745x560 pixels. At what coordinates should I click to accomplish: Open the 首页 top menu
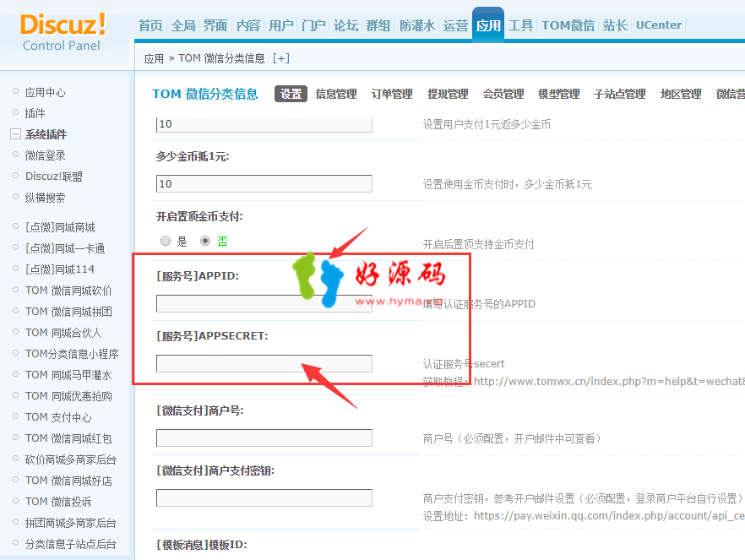click(150, 25)
